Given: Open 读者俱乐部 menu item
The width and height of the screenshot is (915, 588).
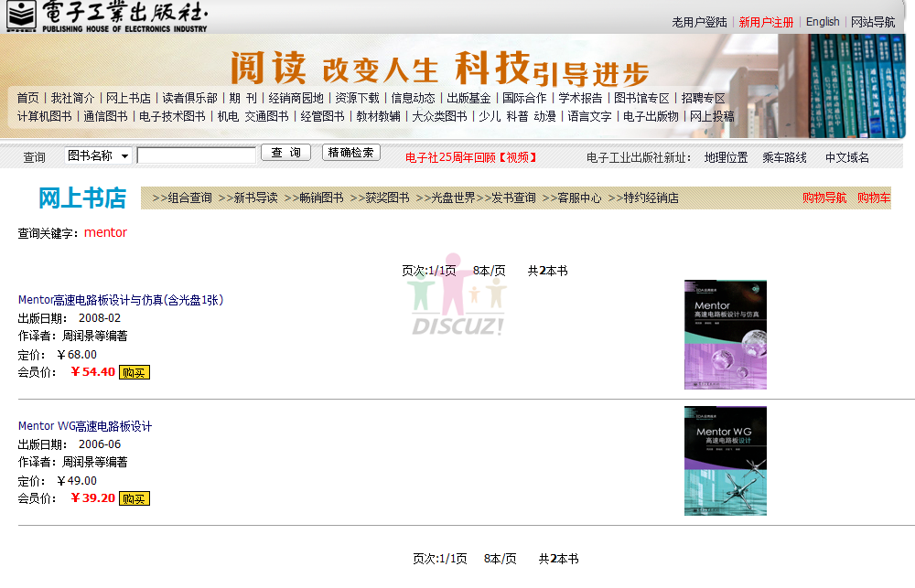Looking at the screenshot, I should (x=189, y=98).
